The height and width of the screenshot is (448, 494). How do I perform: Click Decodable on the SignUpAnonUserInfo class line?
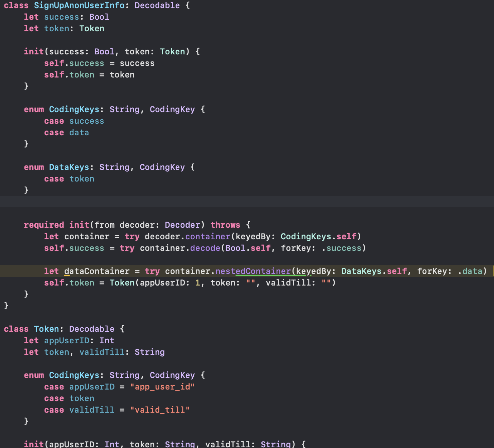click(x=157, y=5)
